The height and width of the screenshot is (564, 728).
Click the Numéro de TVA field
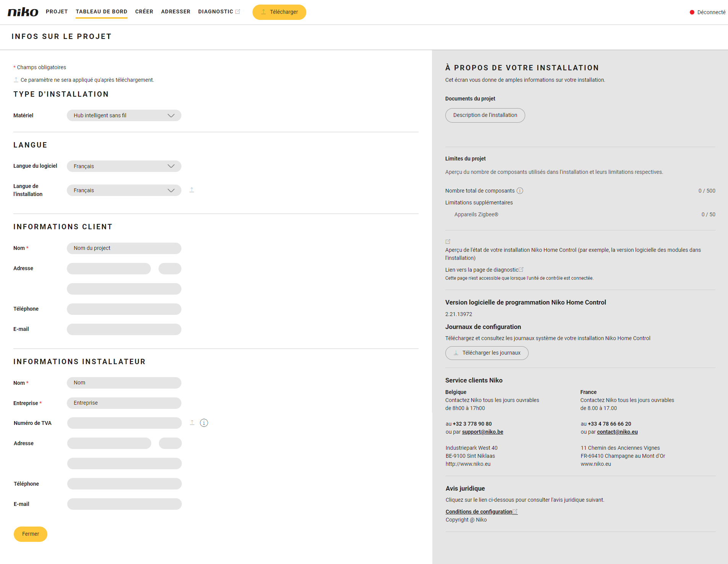click(125, 423)
